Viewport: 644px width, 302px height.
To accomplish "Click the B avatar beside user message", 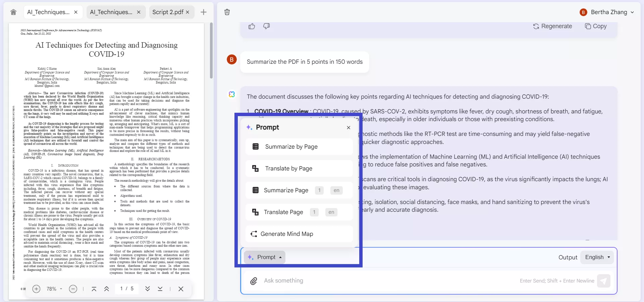I will pyautogui.click(x=232, y=59).
